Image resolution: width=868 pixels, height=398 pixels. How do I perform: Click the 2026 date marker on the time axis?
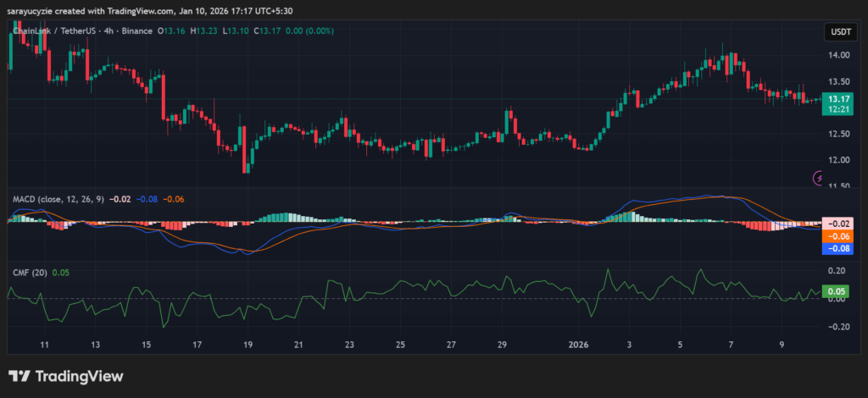[578, 345]
